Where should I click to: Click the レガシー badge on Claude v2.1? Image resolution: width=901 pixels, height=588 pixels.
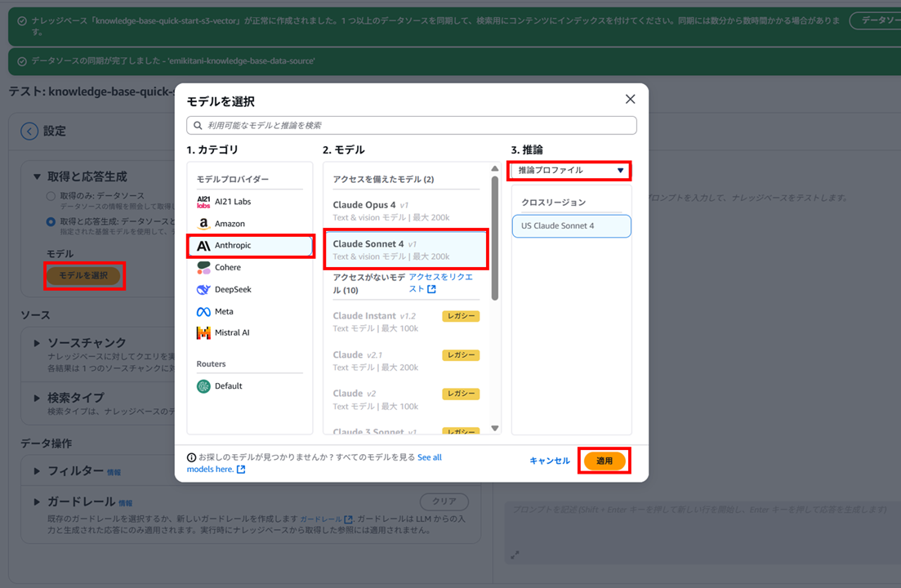click(461, 355)
